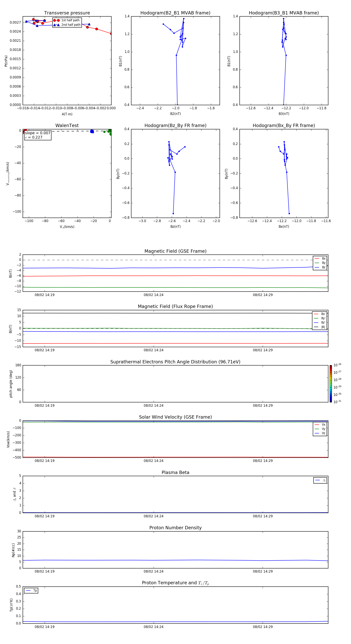Select the |B| entry in the Flux Rope legend
This screenshot has width=351, height=644.
[320, 327]
